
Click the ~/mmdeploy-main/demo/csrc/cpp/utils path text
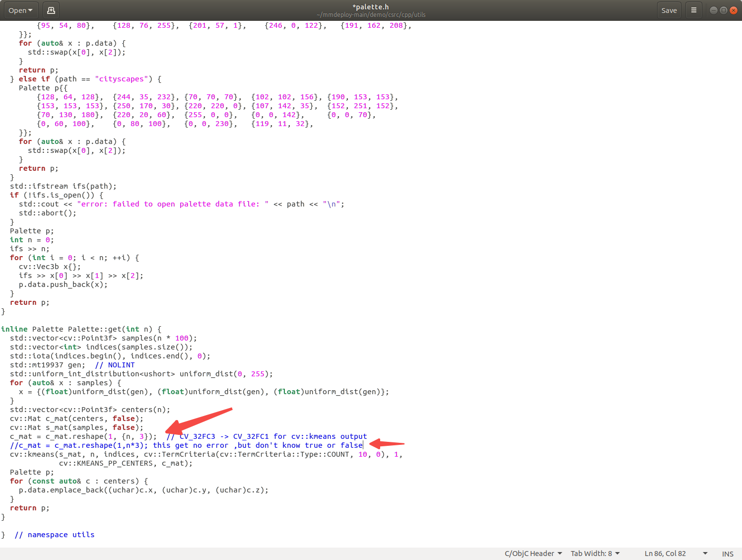(371, 14)
